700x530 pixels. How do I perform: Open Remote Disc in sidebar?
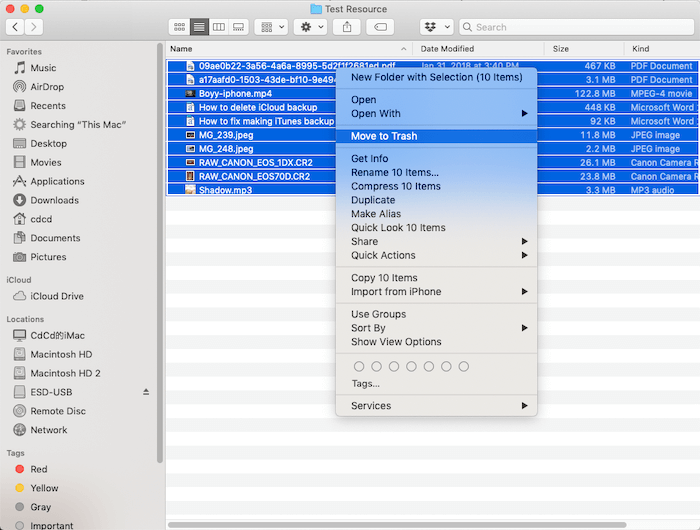(x=50, y=411)
